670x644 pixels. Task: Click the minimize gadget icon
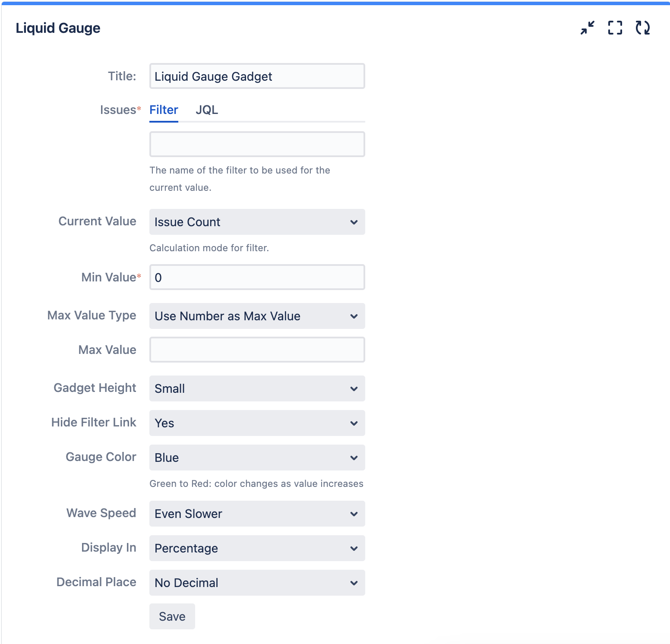click(x=587, y=28)
